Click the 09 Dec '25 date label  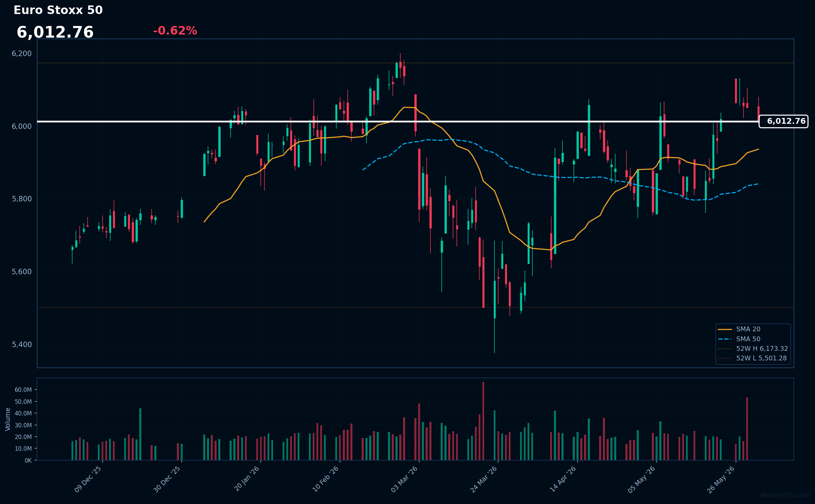pyautogui.click(x=88, y=479)
